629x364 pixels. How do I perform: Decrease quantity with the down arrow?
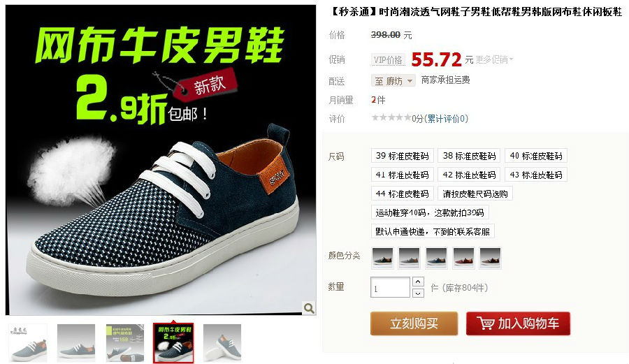[x=418, y=293]
